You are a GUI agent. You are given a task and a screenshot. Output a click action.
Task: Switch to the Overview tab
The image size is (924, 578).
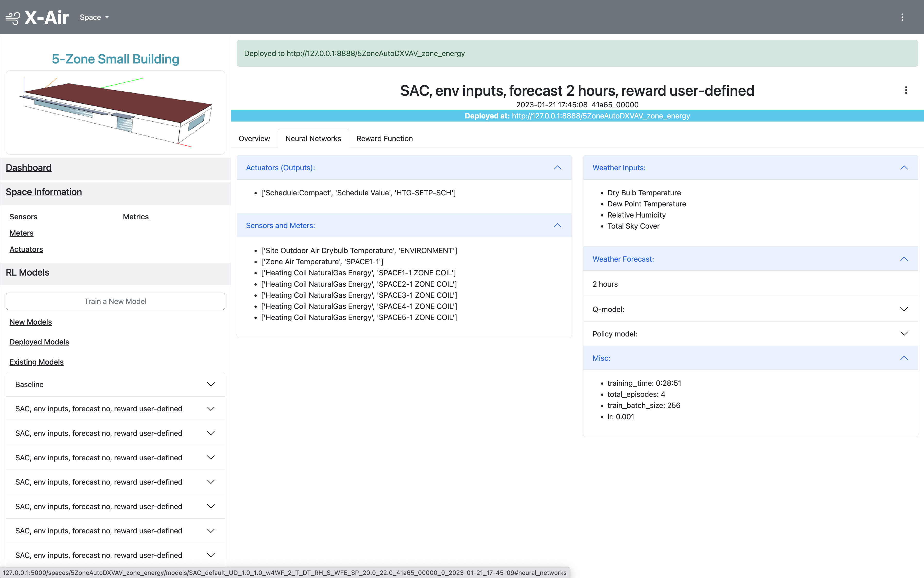[254, 138]
